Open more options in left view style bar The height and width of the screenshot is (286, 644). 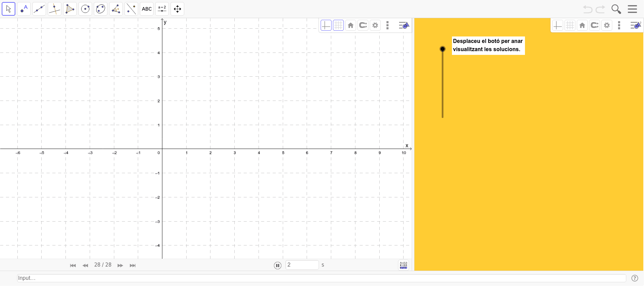pos(387,25)
